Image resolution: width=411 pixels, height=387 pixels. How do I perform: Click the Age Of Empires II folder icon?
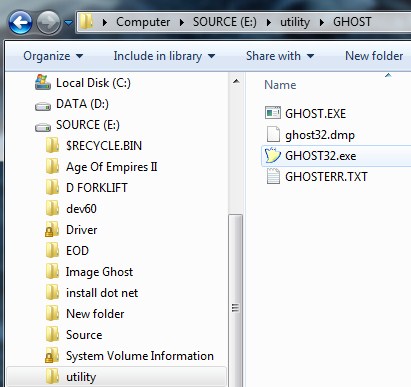click(x=52, y=166)
